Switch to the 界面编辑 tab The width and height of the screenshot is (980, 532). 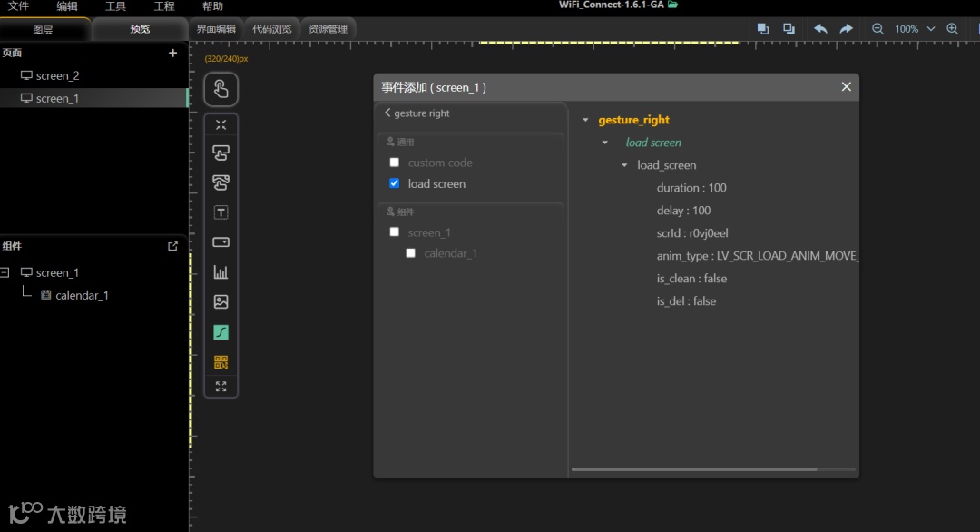(x=216, y=29)
